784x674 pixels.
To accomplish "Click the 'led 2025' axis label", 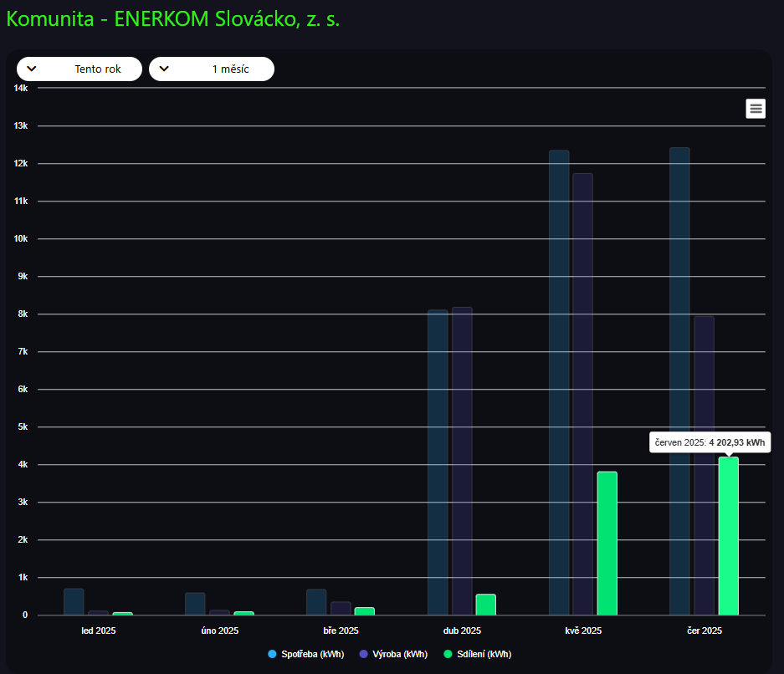I will point(99,631).
